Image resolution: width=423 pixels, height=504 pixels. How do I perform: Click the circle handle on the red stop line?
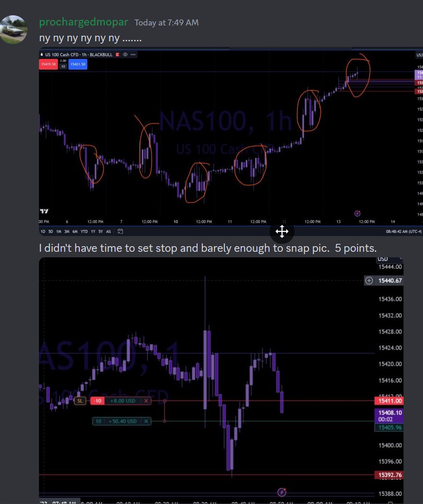165,401
